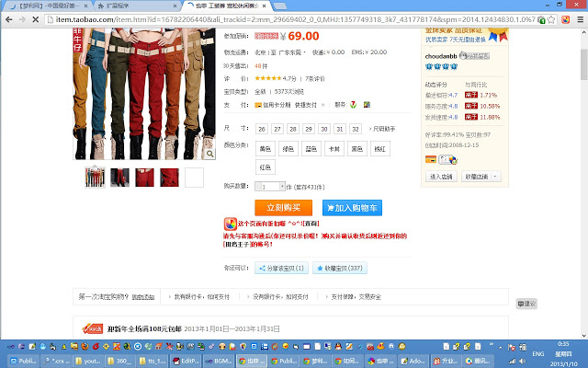588x368 pixels.
Task: Open the 尺码助手 size helper link
Action: click(382, 129)
